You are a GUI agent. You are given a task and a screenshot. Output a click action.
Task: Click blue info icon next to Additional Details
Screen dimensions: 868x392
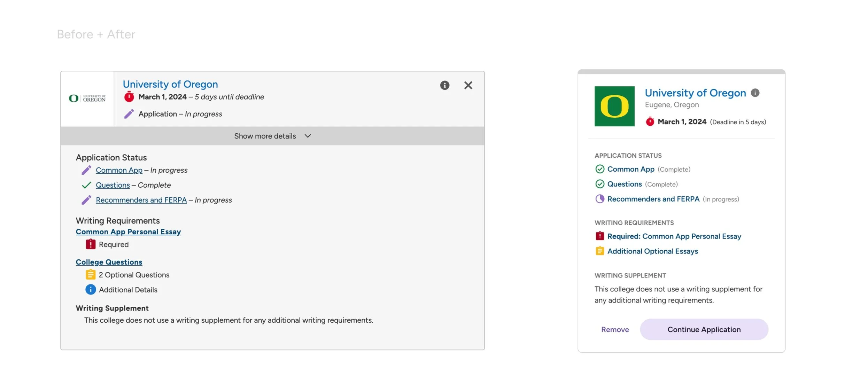pyautogui.click(x=91, y=289)
